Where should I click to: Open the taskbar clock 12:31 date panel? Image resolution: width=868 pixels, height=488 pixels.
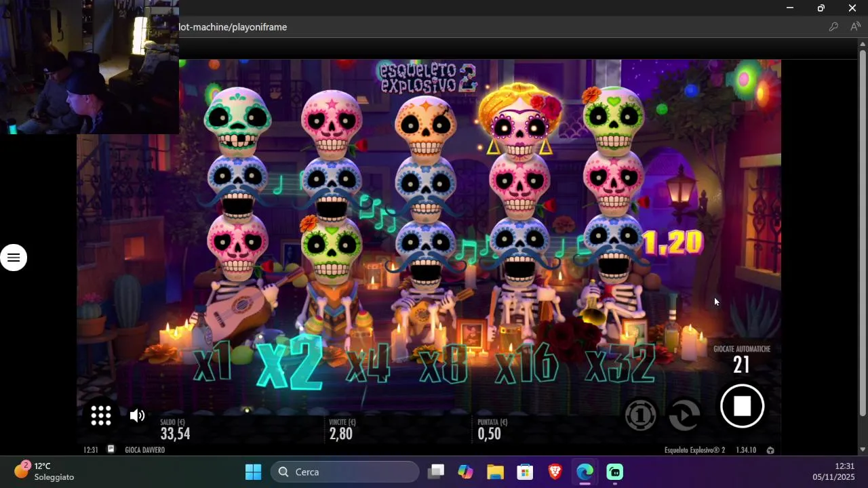pos(833,472)
